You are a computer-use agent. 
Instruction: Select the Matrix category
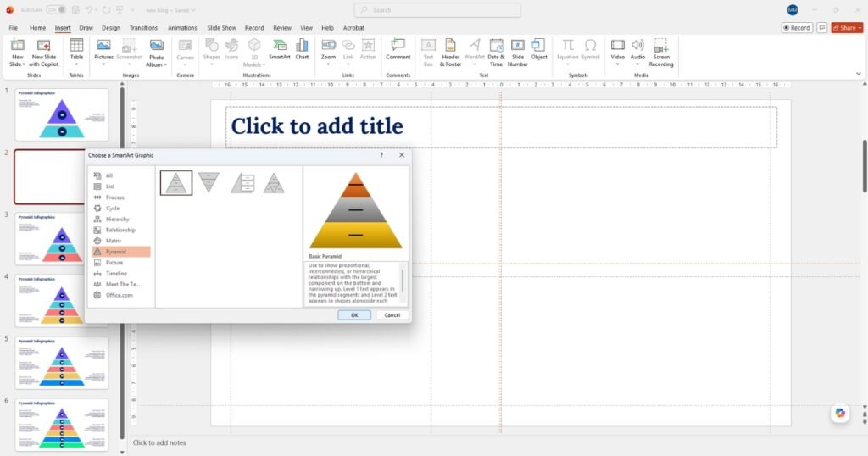[114, 241]
